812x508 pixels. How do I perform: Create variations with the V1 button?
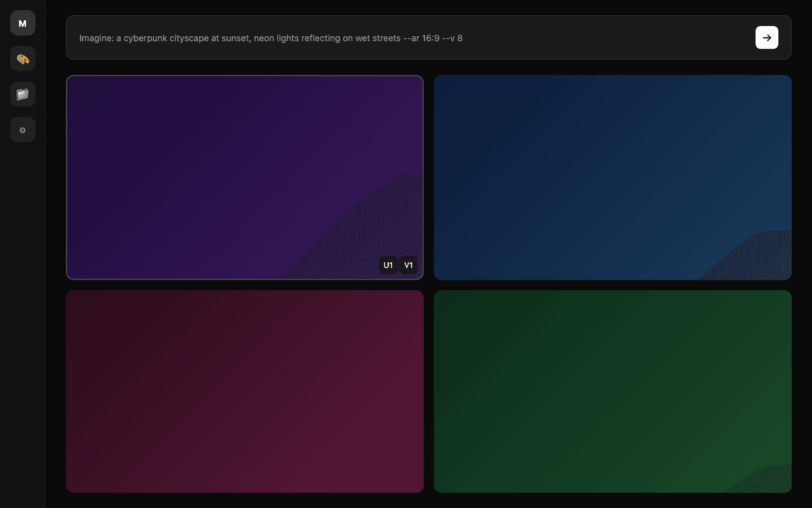coord(409,265)
